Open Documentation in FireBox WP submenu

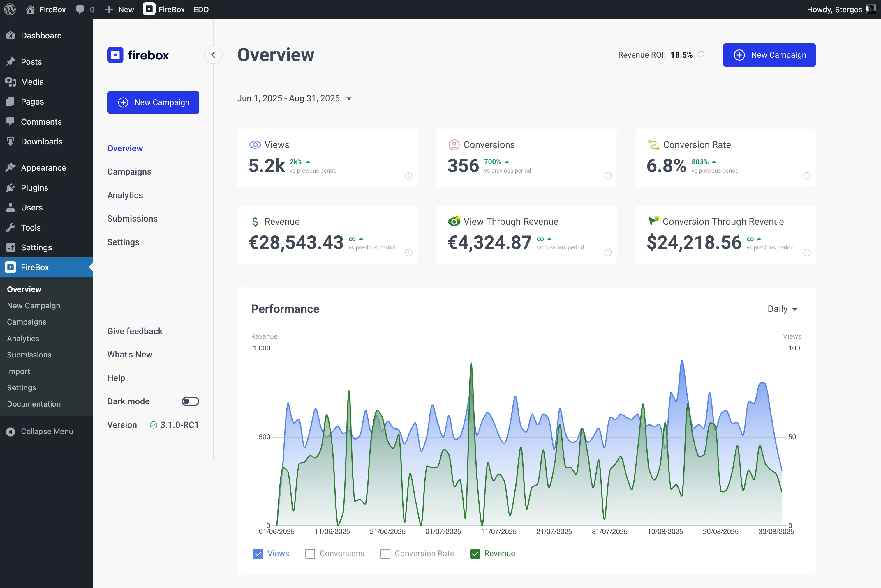[34, 404]
